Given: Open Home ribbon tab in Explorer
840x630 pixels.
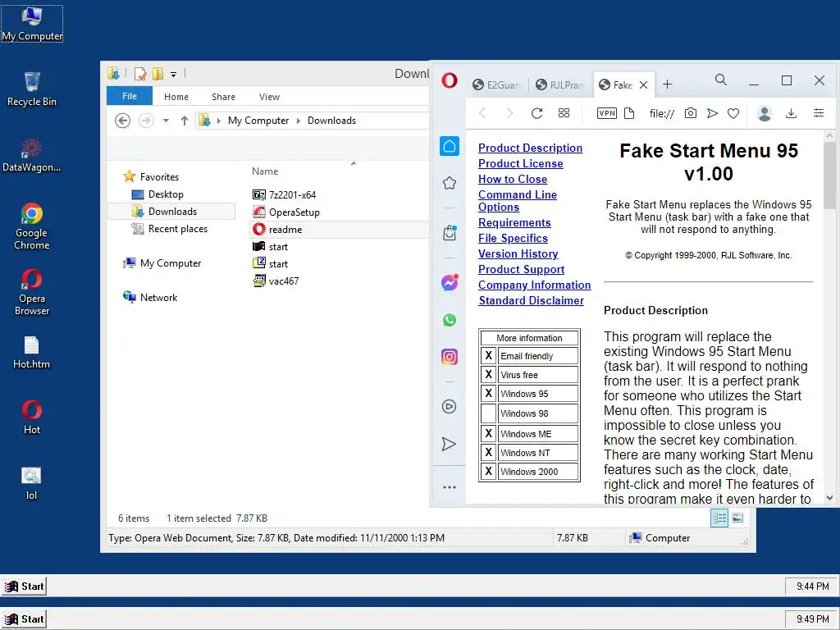Looking at the screenshot, I should click(x=176, y=97).
